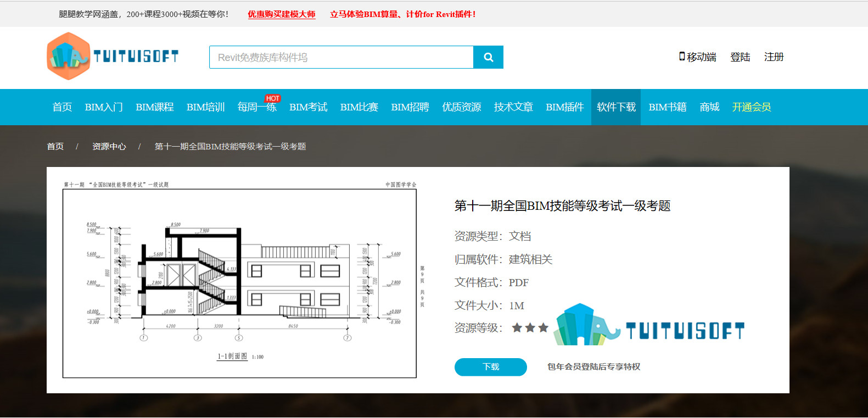Open the 技术文章 menu item
This screenshot has width=868, height=418.
pos(513,107)
